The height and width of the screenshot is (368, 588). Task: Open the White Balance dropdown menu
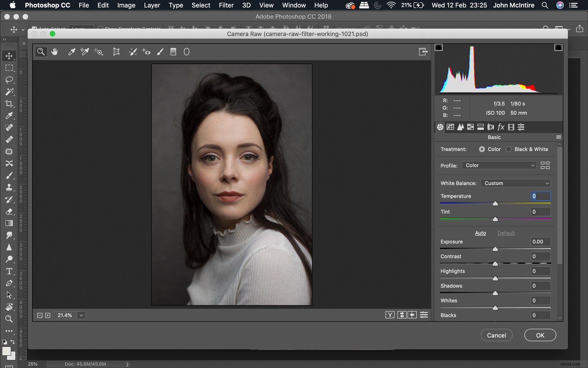point(515,183)
